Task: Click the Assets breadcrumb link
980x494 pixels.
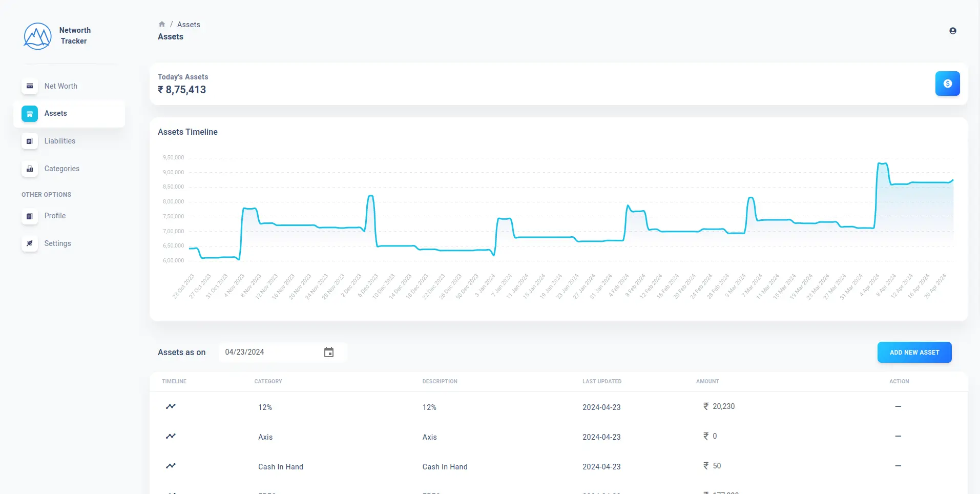Action: pyautogui.click(x=189, y=25)
